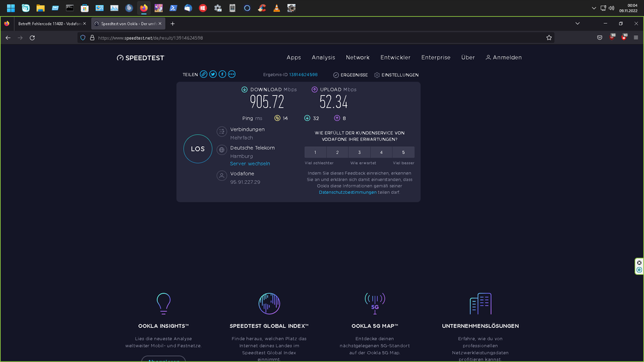The width and height of the screenshot is (644, 362).
Task: Open Firefox application menu hamburger
Action: tap(636, 38)
